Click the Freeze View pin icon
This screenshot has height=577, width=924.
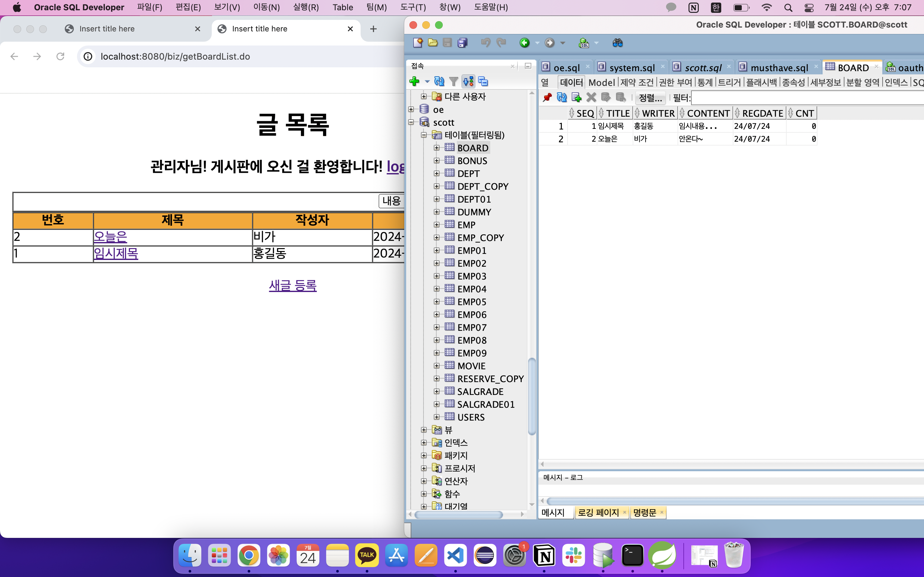(x=547, y=98)
